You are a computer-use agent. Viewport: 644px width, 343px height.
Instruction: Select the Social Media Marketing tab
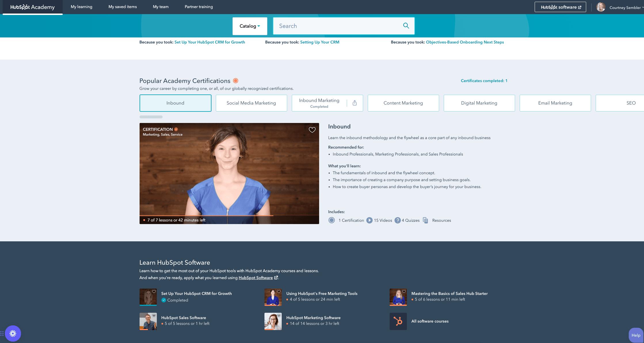[x=251, y=103]
